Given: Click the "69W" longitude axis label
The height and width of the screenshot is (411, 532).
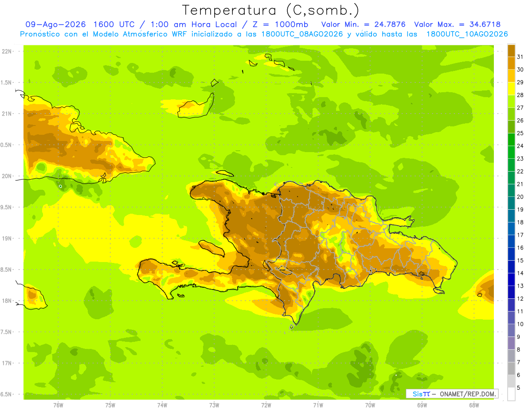Looking at the screenshot, I should pyautogui.click(x=422, y=405).
